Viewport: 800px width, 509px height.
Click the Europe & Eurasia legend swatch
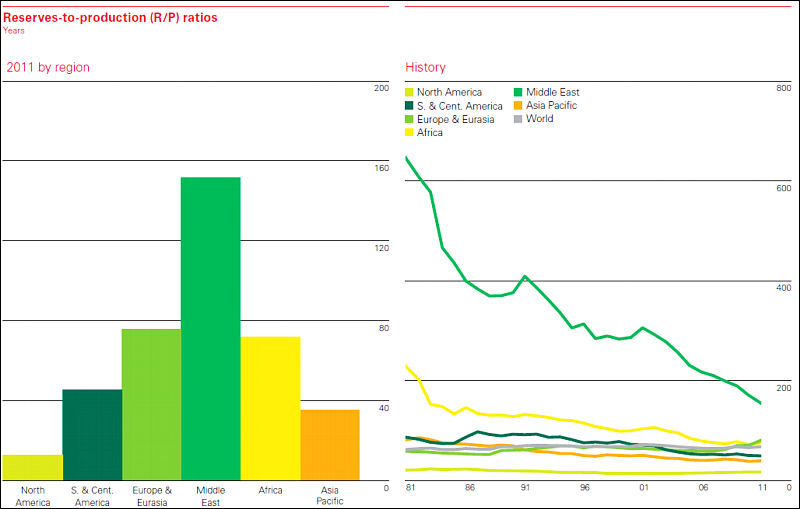[409, 119]
